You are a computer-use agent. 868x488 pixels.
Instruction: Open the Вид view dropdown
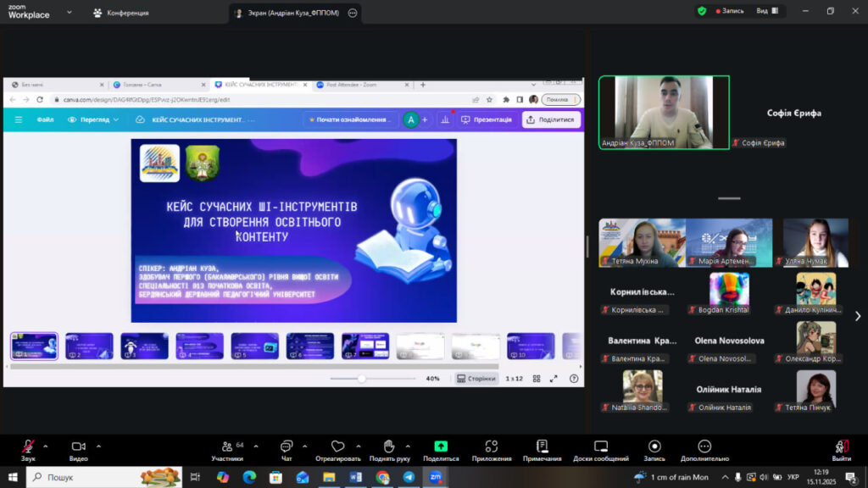[765, 11]
